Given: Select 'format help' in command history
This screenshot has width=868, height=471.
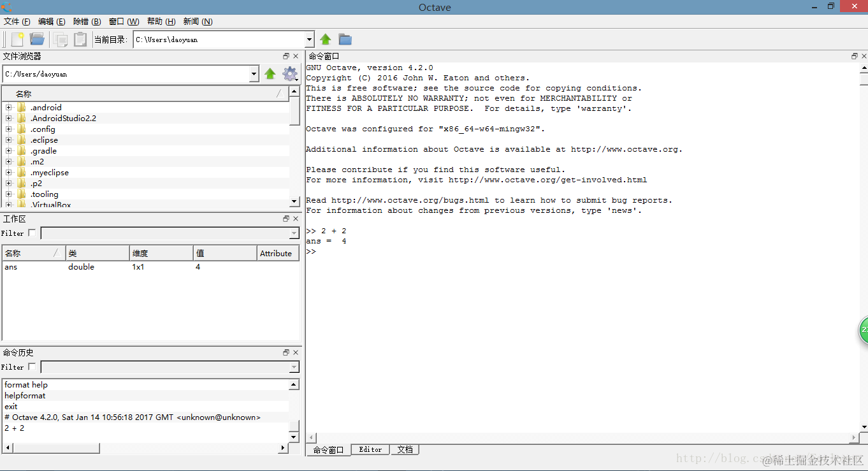Looking at the screenshot, I should (145, 385).
